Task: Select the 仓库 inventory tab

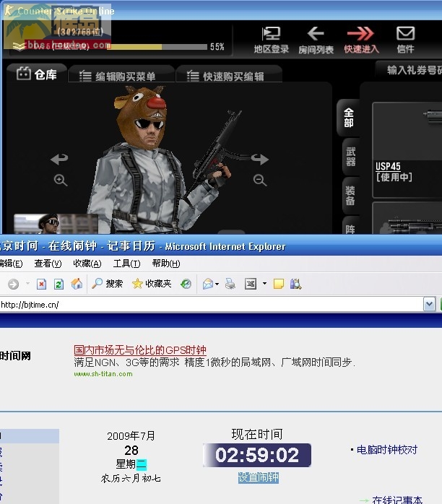Action: pyautogui.click(x=37, y=74)
